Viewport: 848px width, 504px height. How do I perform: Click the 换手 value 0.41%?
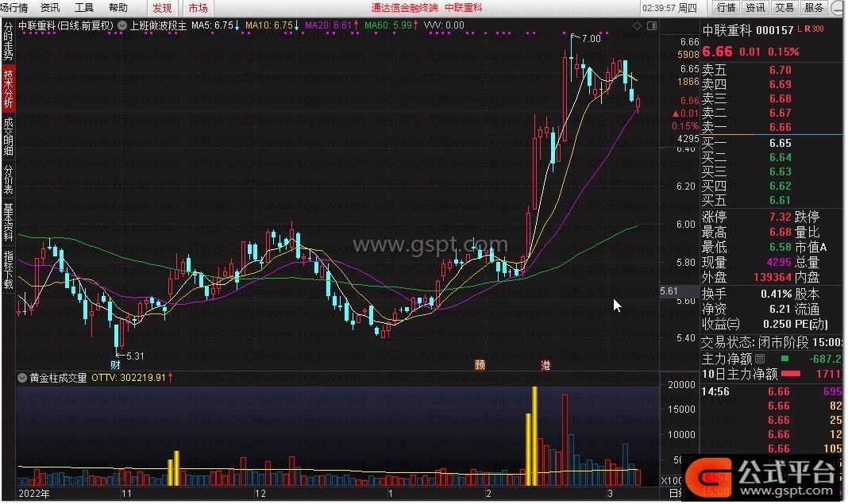(776, 294)
